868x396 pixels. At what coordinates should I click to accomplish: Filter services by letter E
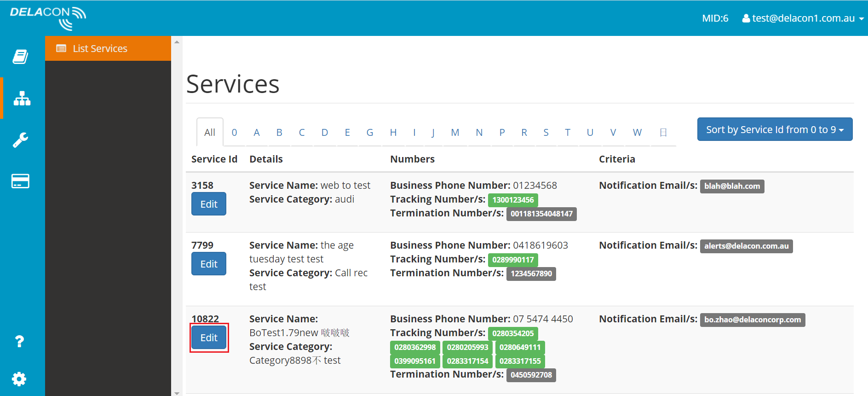(x=347, y=133)
